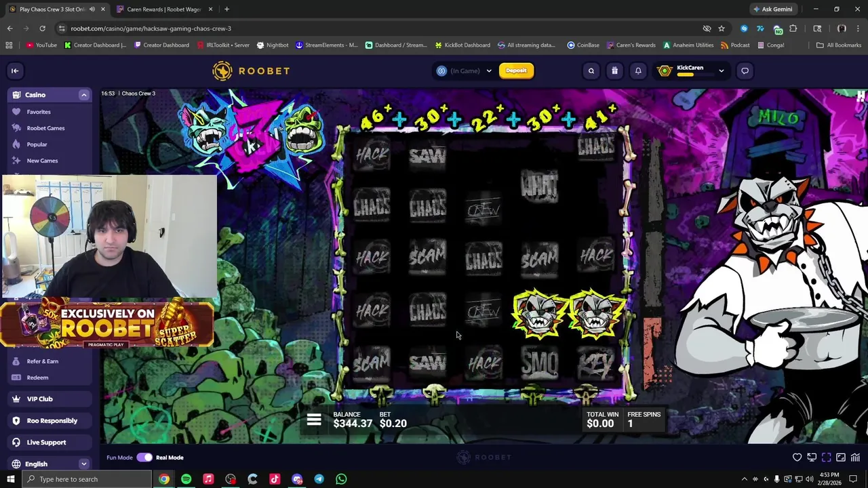Open the All Bookmarks folder

click(x=839, y=45)
